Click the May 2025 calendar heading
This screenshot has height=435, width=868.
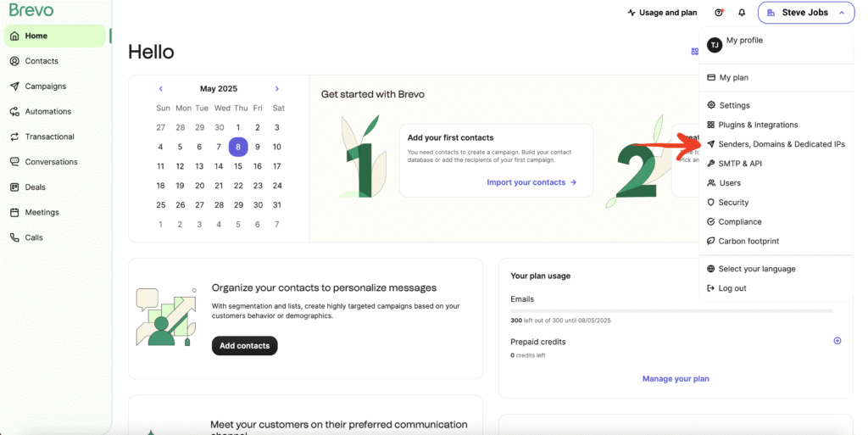pos(219,88)
